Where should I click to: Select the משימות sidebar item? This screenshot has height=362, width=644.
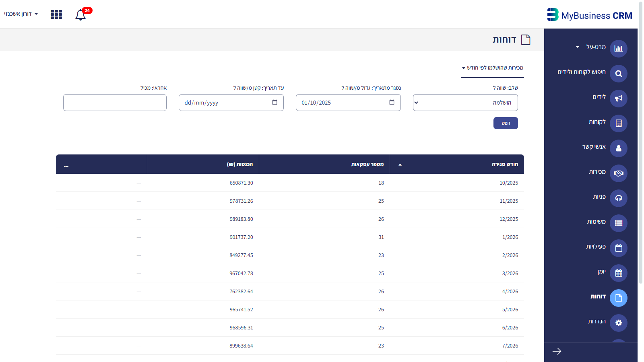pyautogui.click(x=596, y=222)
